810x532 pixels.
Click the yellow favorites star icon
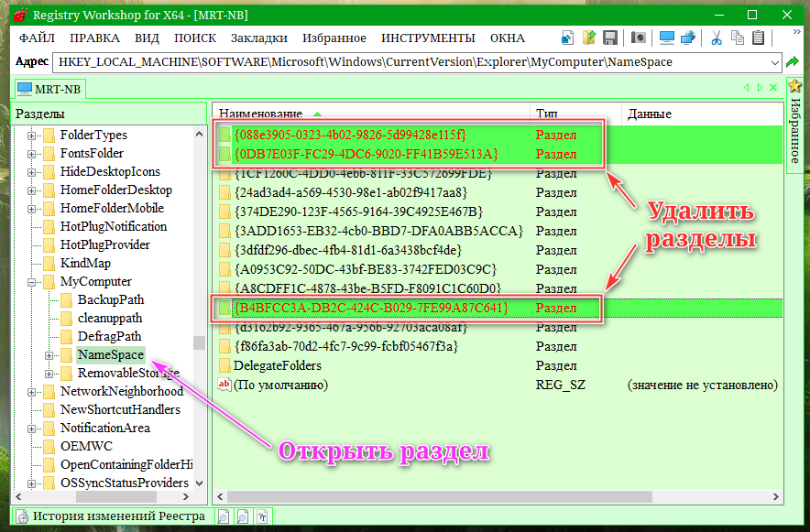pos(795,86)
